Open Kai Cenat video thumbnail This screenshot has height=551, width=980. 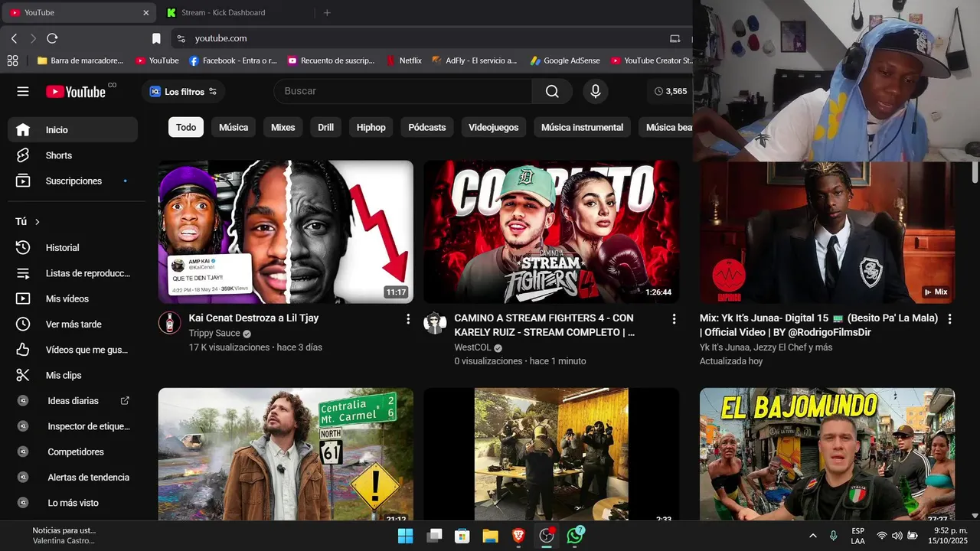pyautogui.click(x=286, y=232)
